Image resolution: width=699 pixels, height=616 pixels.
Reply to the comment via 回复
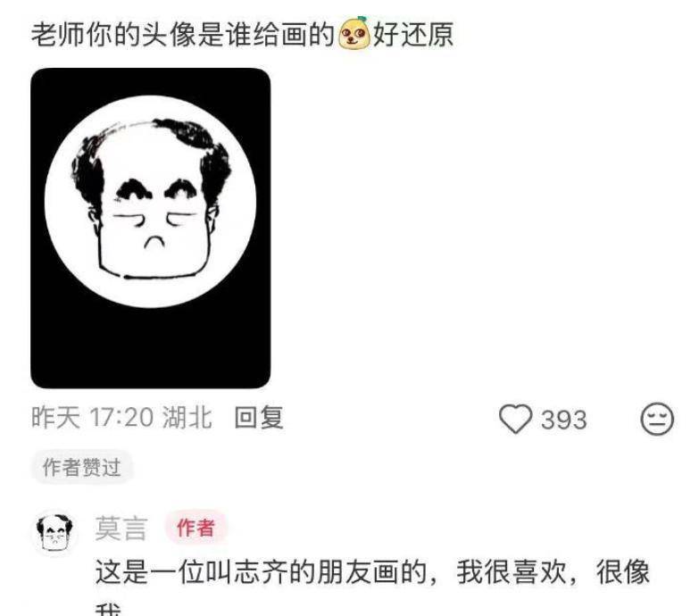tap(259, 418)
